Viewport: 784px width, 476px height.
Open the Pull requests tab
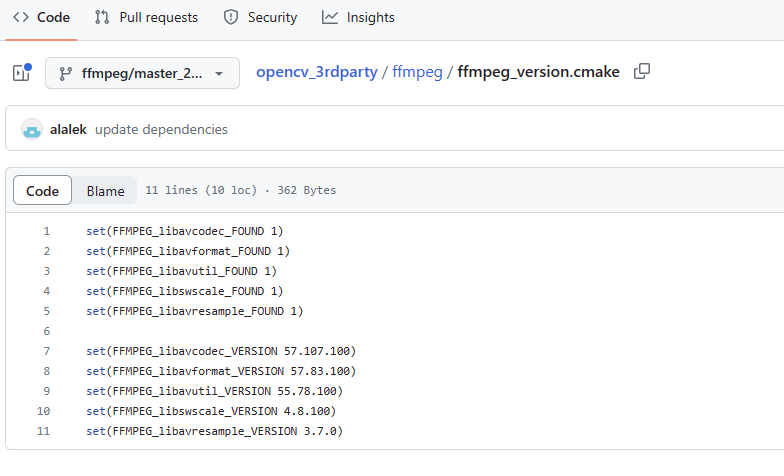pos(146,18)
